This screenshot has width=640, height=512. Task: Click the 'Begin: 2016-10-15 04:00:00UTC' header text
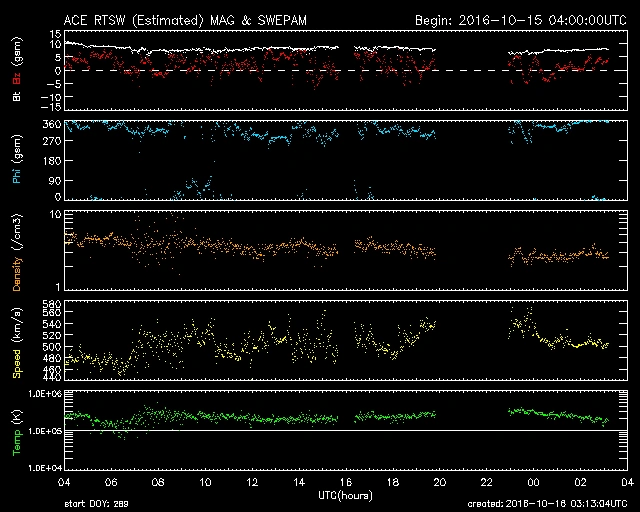pyautogui.click(x=521, y=20)
